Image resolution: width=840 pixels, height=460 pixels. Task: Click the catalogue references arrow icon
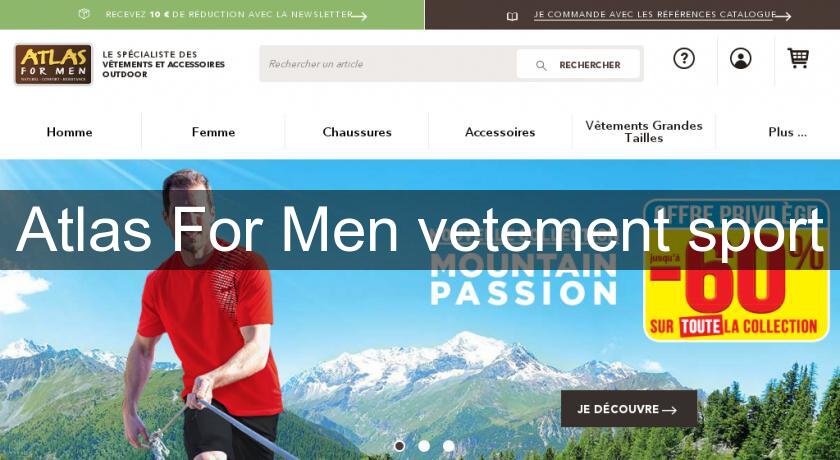[783, 16]
